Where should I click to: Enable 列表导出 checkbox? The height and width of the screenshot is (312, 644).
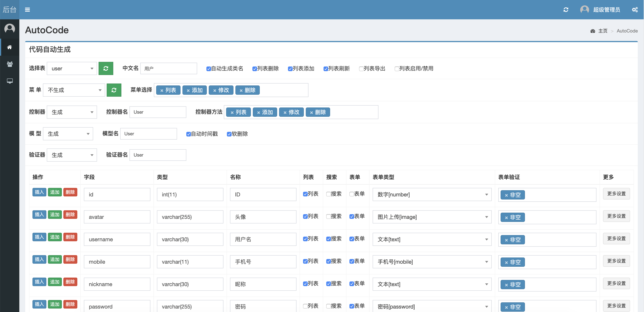(361, 69)
